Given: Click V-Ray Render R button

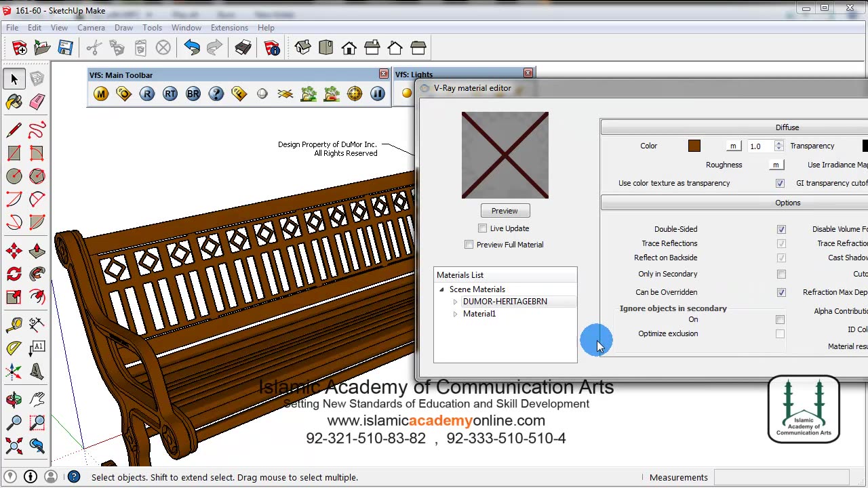Looking at the screenshot, I should click(x=147, y=94).
